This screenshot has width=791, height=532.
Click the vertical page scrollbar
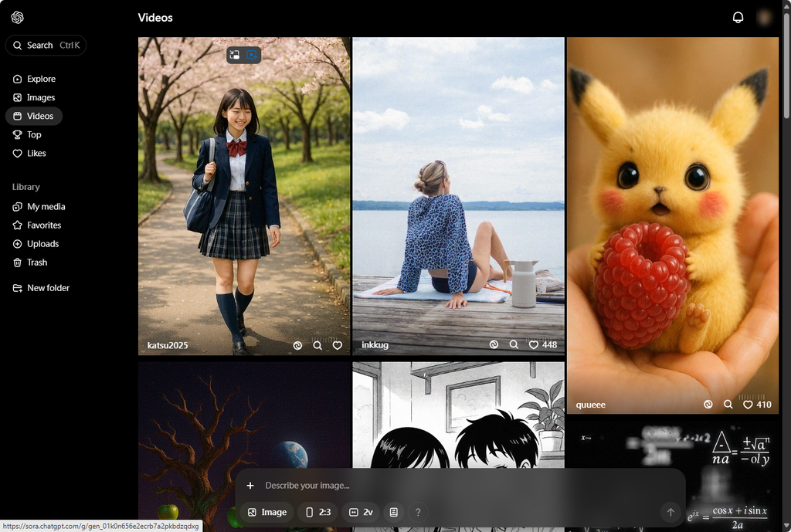pos(786,66)
